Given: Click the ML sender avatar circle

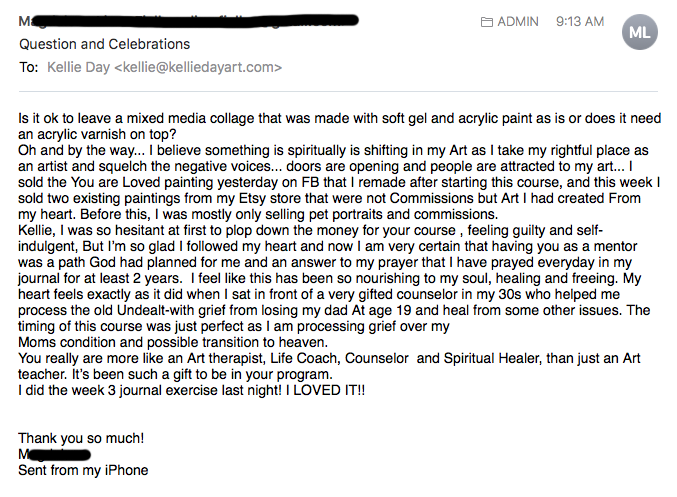Looking at the screenshot, I should [x=639, y=32].
